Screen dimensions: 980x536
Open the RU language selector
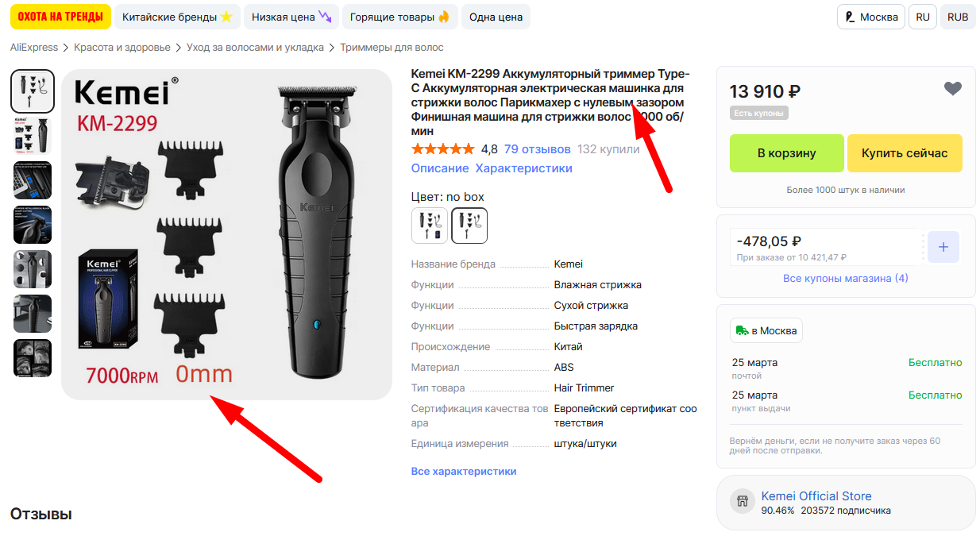[923, 17]
